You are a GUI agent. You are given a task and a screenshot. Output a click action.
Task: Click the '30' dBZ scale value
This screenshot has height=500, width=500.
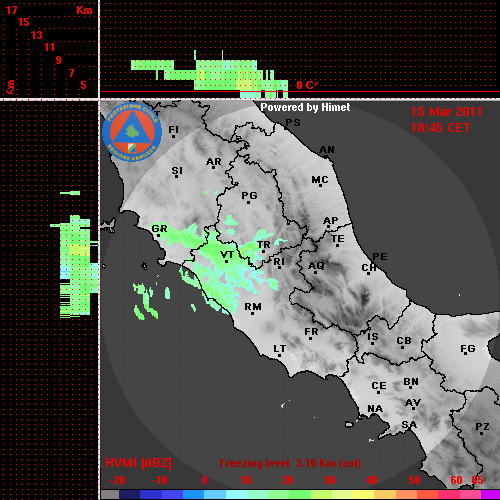pyautogui.click(x=329, y=480)
